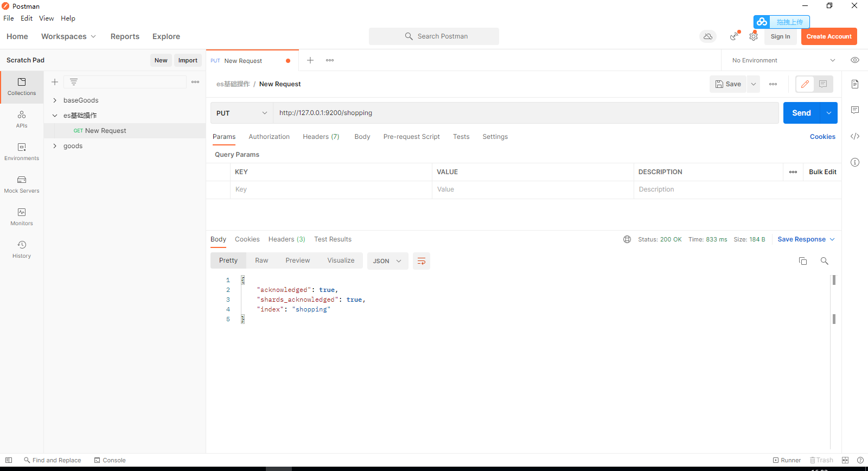This screenshot has height=471, width=868.
Task: Open the documentation icon in right sidebar
Action: [855, 84]
